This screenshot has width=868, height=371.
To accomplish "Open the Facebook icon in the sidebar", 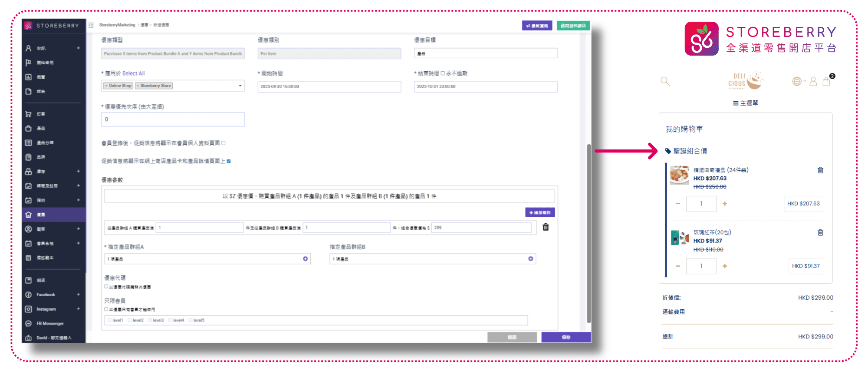I will pos(28,295).
